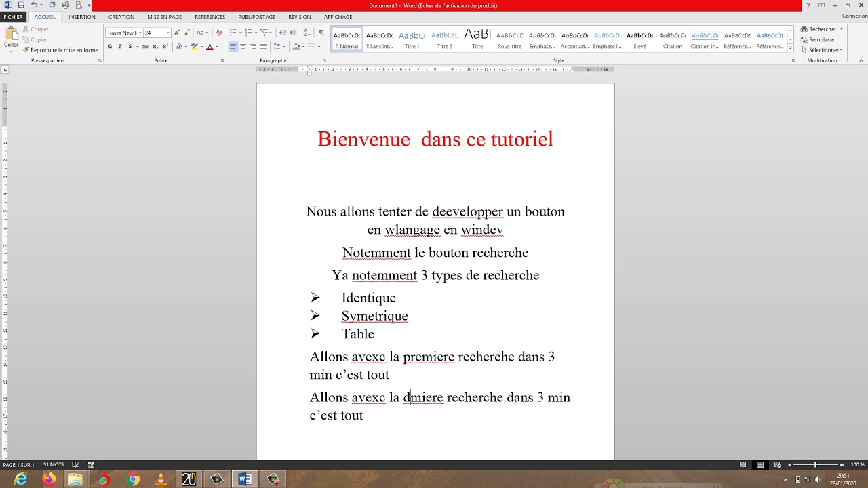Viewport: 868px width, 488px height.
Task: Adjust the zoom slider
Action: tap(815, 465)
